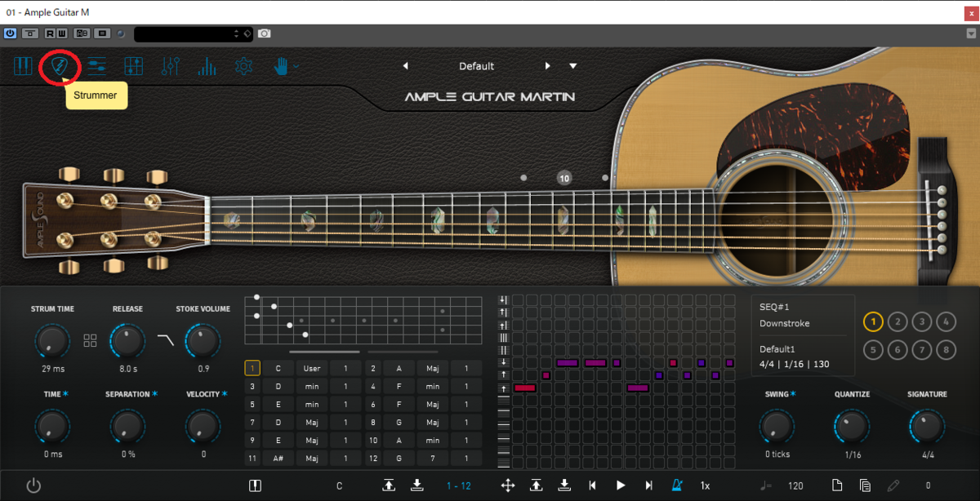The height and width of the screenshot is (501, 980).
Task: Open root note C of chord 1
Action: pyautogui.click(x=278, y=368)
